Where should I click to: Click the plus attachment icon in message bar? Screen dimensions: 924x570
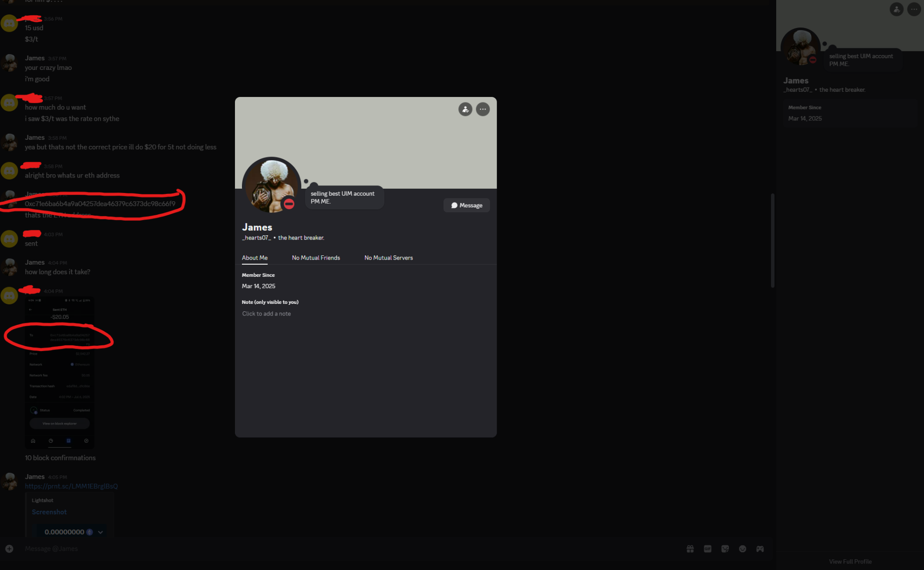coord(9,549)
